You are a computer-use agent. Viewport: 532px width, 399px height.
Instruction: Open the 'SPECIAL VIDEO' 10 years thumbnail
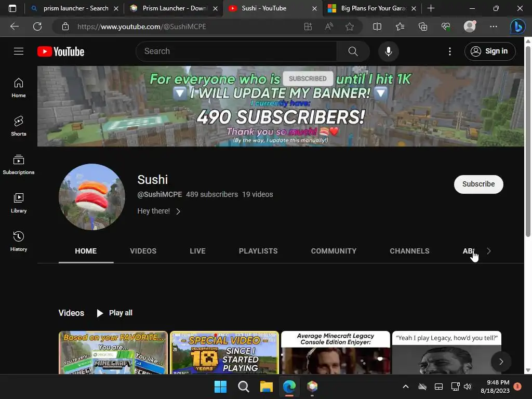pyautogui.click(x=224, y=353)
